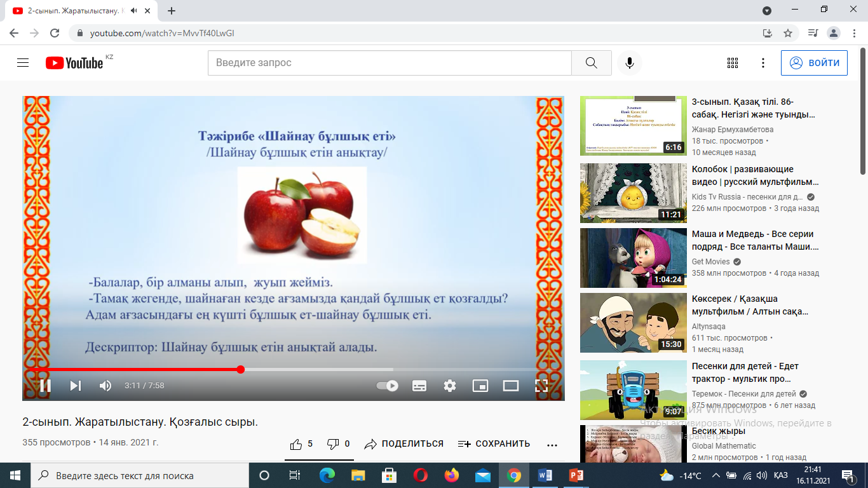Screen dimensions: 868x488
Task: Show hidden system tray icons
Action: point(716,475)
